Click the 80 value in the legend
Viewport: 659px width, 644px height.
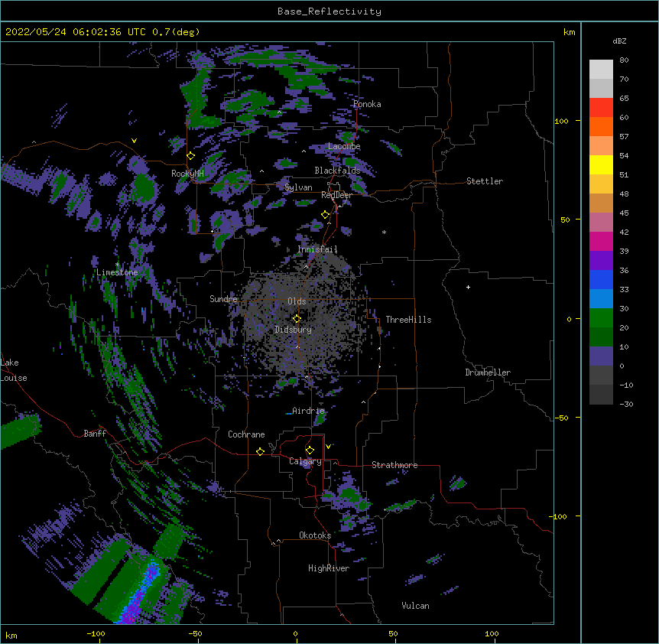624,60
